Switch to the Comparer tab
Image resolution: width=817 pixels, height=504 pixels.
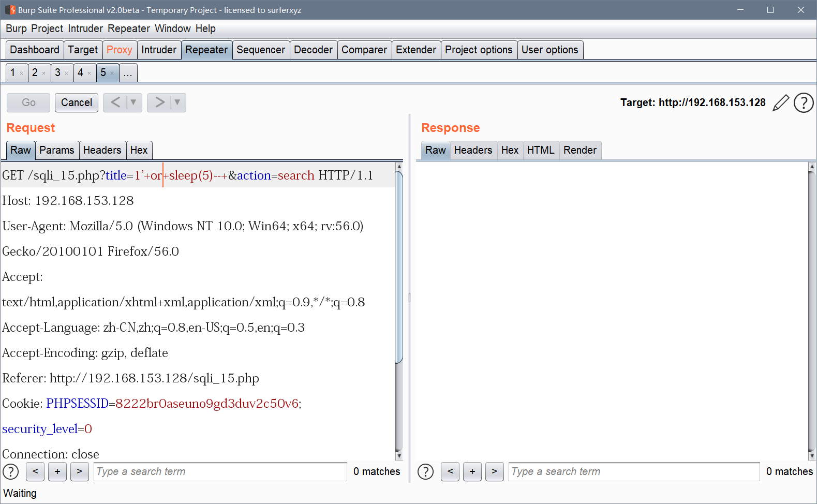pyautogui.click(x=364, y=50)
